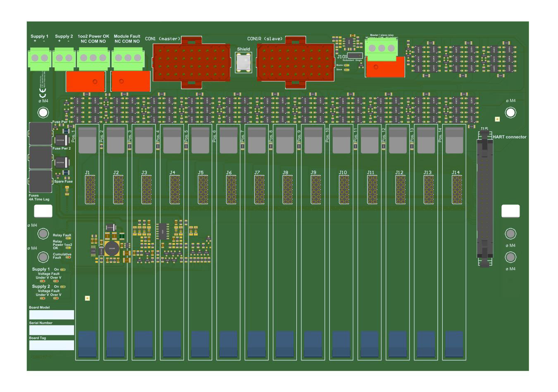Click the Cumulative Fault indicator LED

pos(68,257)
